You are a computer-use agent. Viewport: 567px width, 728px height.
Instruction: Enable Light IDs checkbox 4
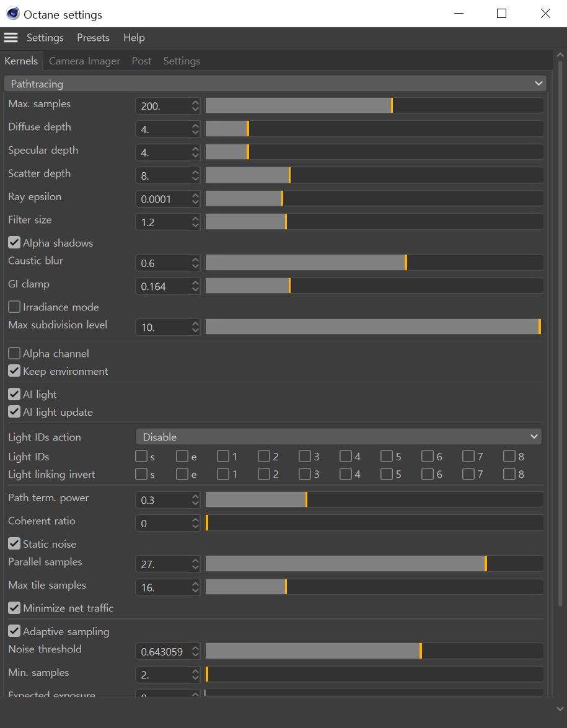(x=346, y=457)
